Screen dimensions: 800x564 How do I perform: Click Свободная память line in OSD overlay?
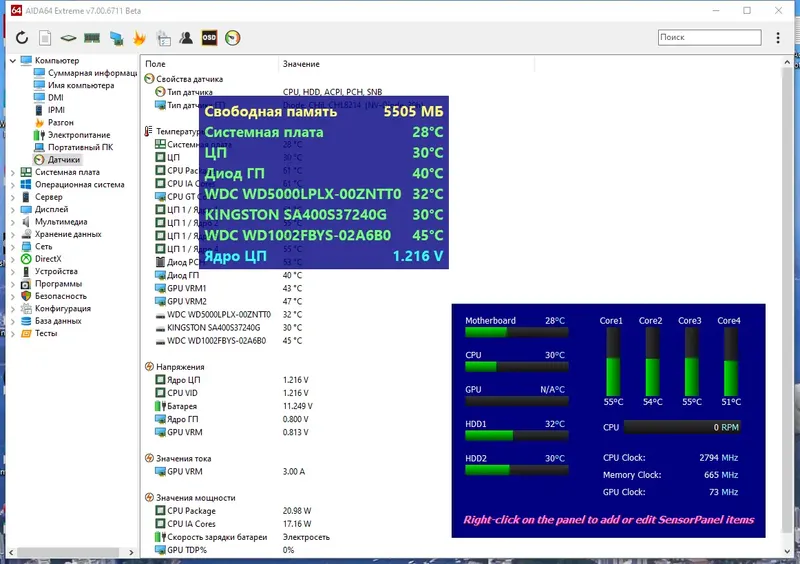(x=323, y=112)
